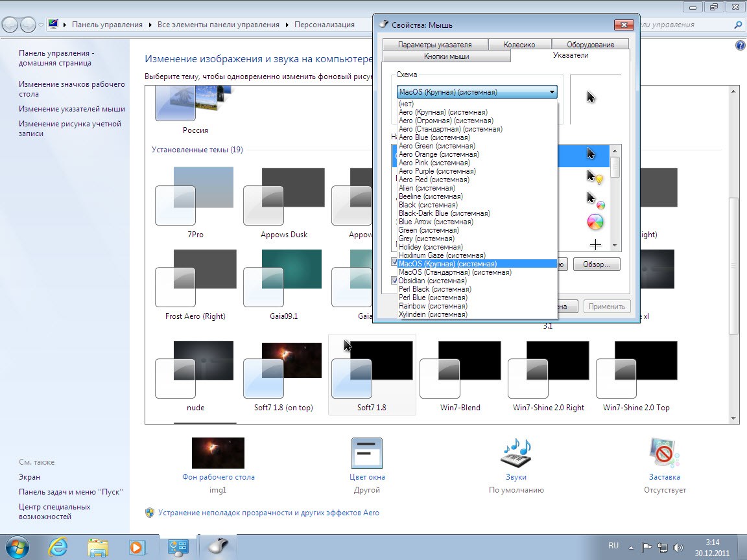Select help pointer with light bulb

(595, 177)
